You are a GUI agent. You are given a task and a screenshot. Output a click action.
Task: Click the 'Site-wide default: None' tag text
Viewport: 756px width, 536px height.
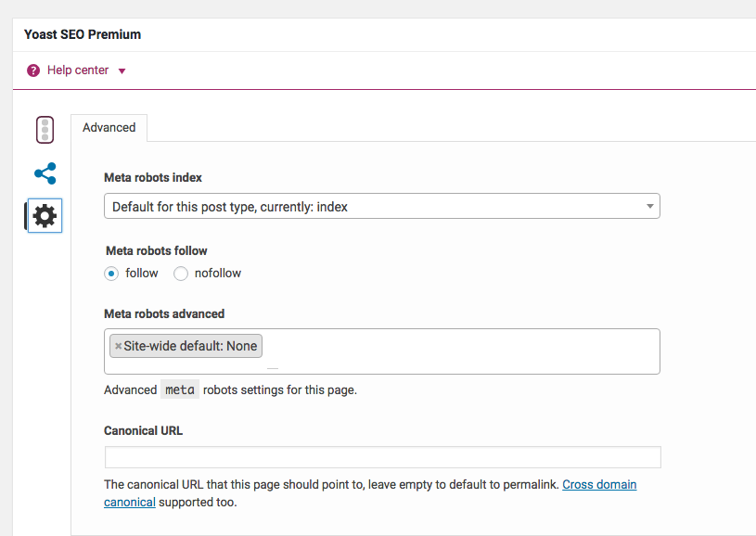click(190, 346)
